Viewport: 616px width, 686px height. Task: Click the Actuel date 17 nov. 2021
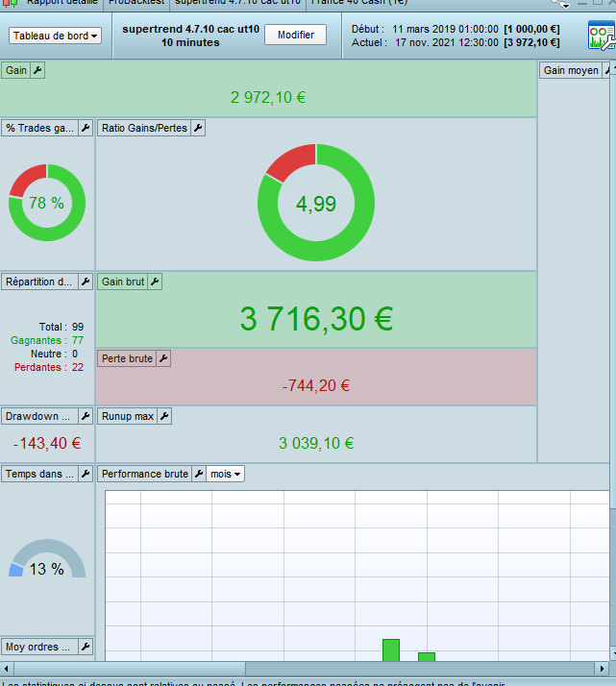coord(447,42)
